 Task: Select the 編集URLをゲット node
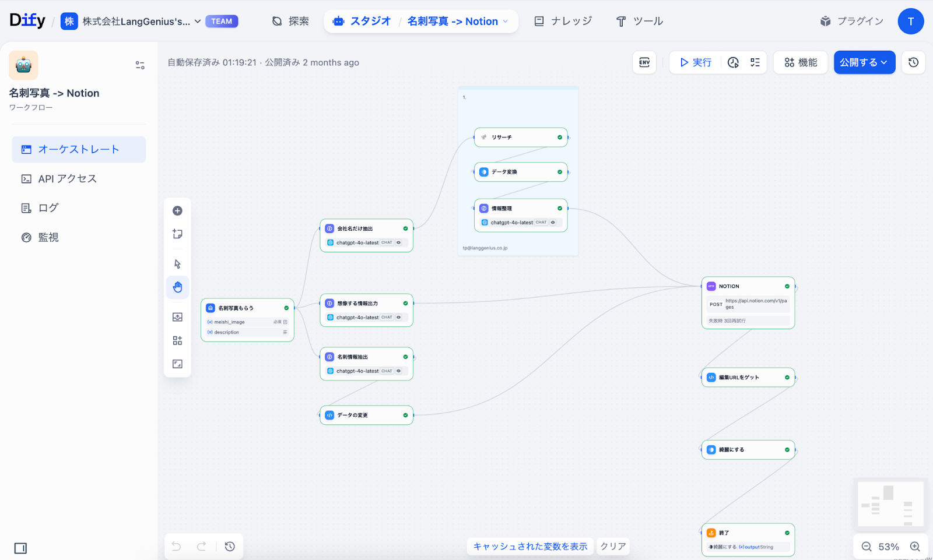[748, 378]
